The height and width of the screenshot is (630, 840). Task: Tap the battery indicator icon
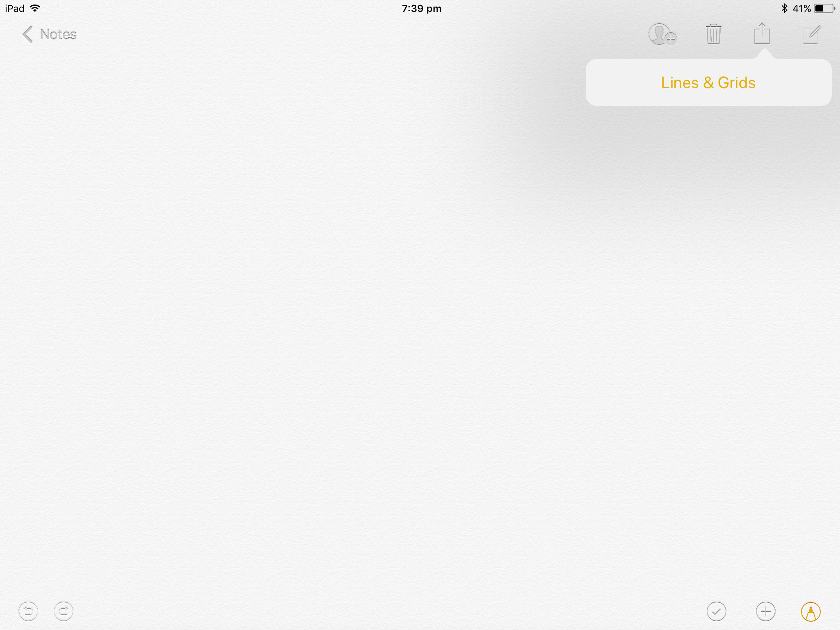tap(824, 8)
